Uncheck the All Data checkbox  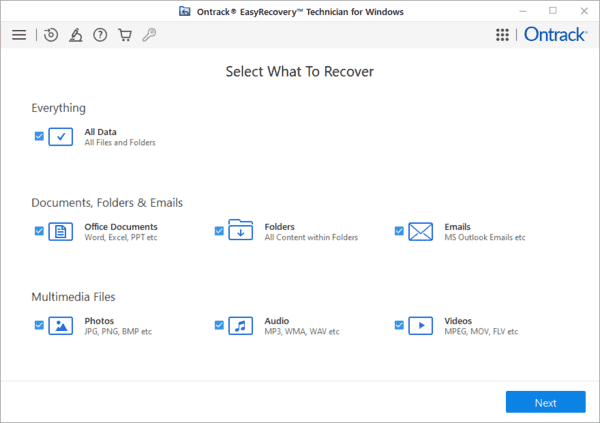(x=39, y=136)
